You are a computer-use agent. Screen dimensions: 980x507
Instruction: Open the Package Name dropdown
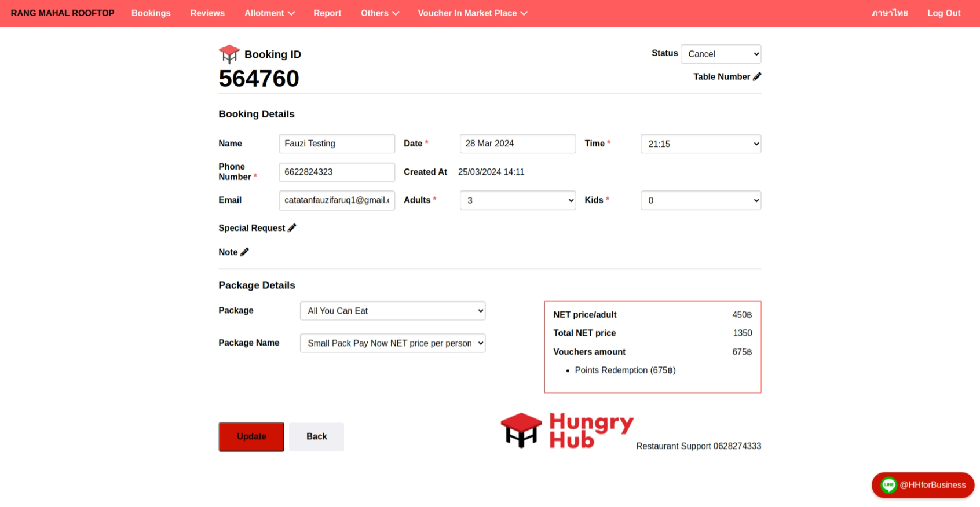tap(392, 343)
